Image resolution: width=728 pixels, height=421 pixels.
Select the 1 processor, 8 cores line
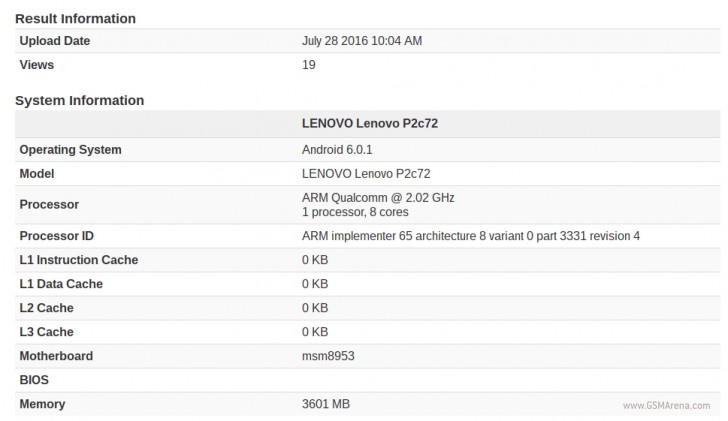click(x=355, y=212)
